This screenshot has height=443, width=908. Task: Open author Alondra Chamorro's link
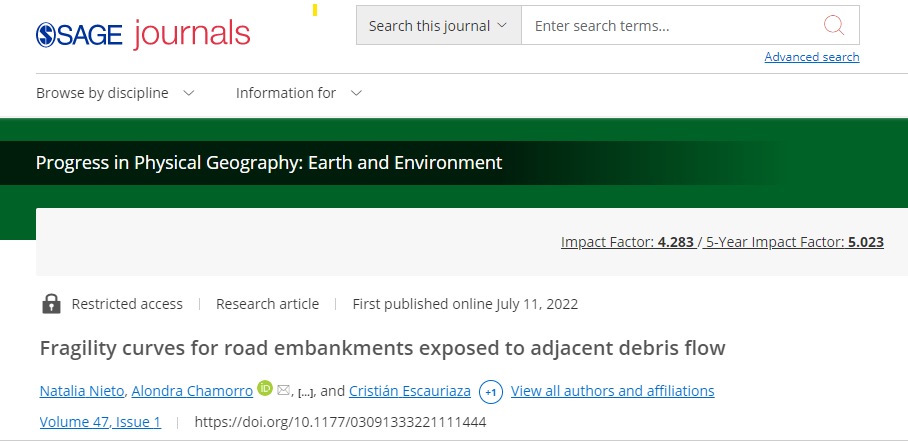(x=192, y=391)
